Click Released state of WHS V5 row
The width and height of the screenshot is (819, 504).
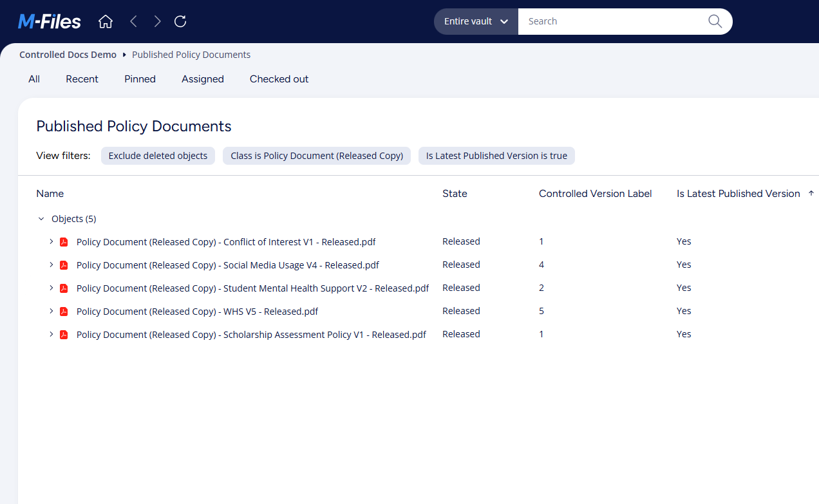(461, 311)
